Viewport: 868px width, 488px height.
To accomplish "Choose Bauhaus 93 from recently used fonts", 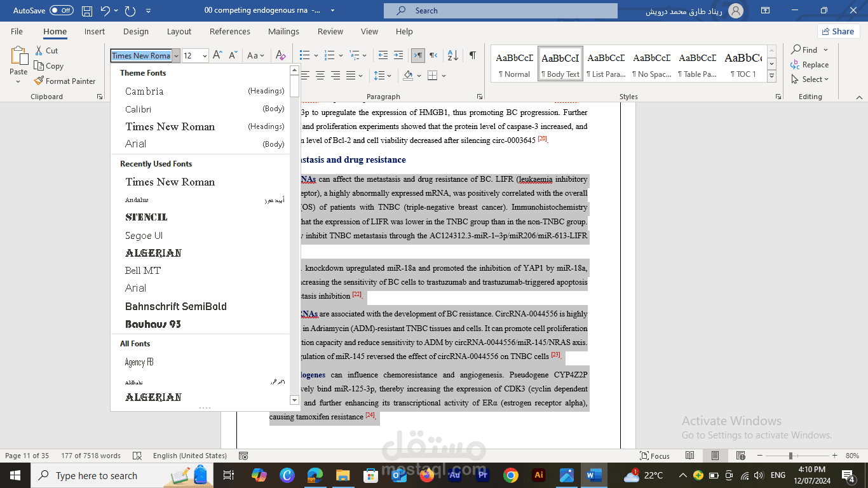I will 200,324.
